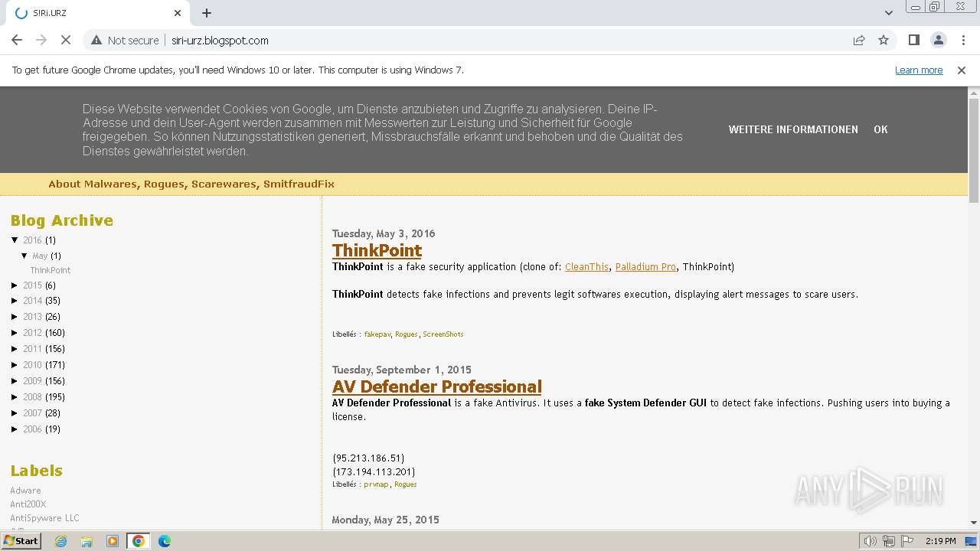Expand the 2011 archive year
This screenshot has width=980, height=551.
tap(15, 349)
